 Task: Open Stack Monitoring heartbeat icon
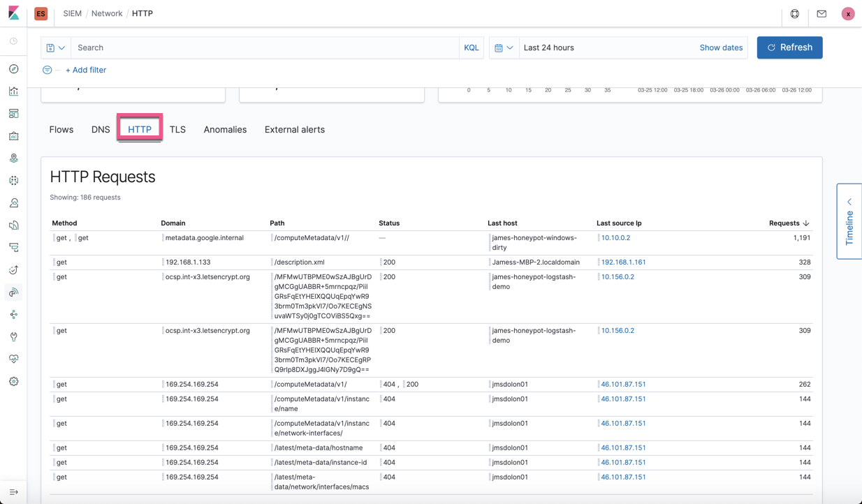13,360
